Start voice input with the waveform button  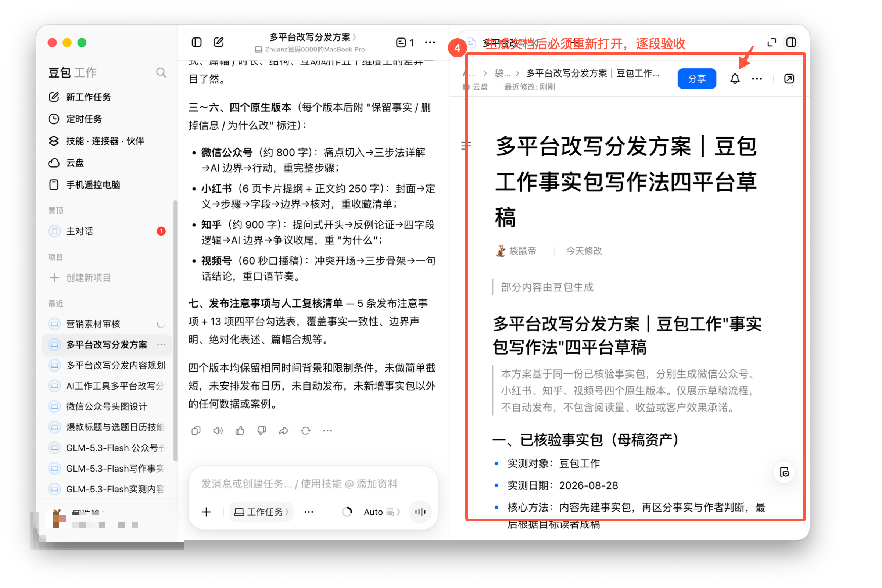click(420, 512)
